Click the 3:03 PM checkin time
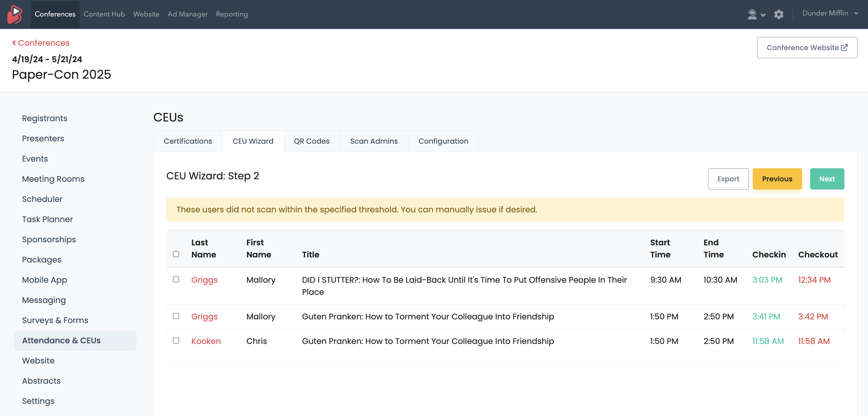Screen dimensions: 868x416 767,280
